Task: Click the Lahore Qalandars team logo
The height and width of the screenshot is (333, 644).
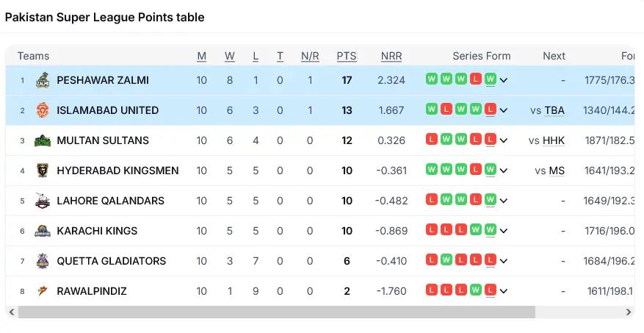Action: point(42,201)
